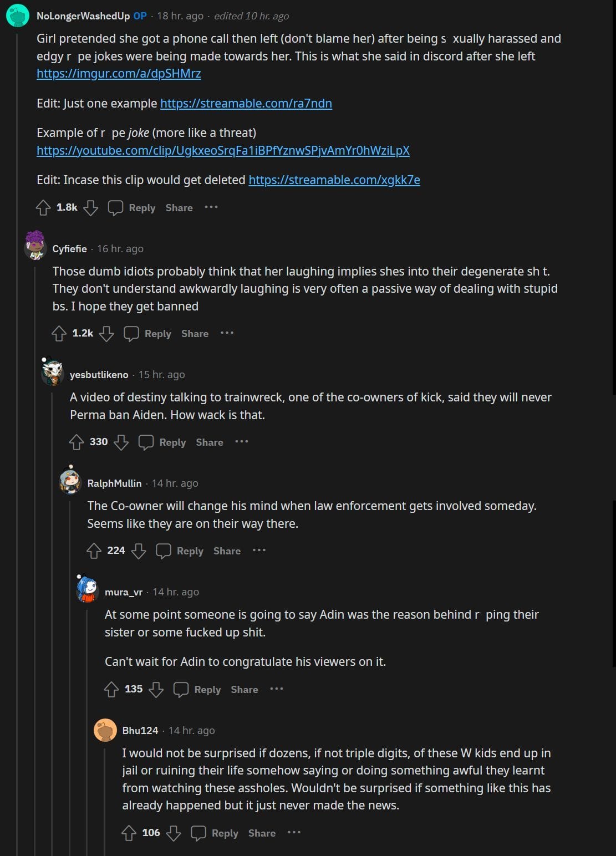Upvote NoLongerWashedUp's top comment
Viewport: 616px width, 856px height.
tap(43, 208)
